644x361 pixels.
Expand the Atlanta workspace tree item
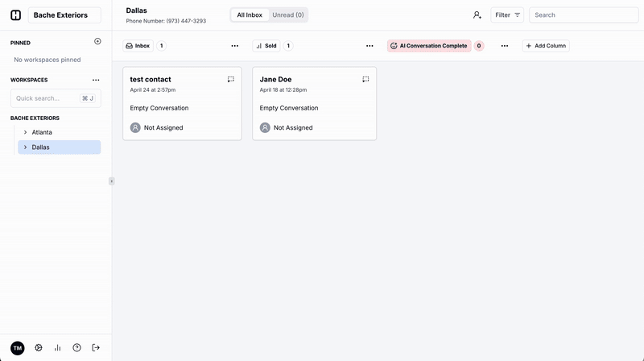coord(26,132)
